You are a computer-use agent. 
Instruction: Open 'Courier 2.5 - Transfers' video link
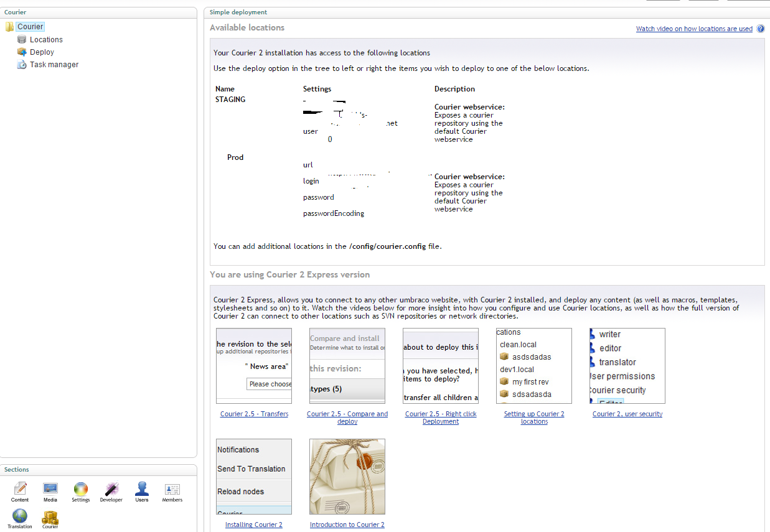coord(254,414)
